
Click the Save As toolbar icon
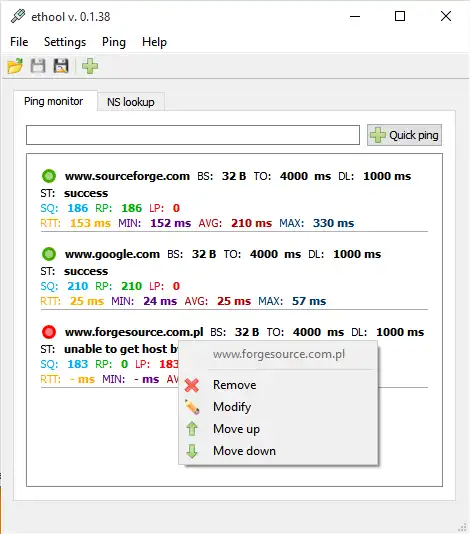[61, 66]
